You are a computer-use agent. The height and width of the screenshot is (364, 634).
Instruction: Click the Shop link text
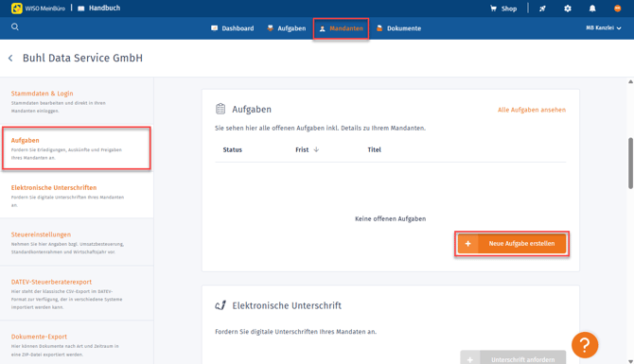(x=509, y=9)
